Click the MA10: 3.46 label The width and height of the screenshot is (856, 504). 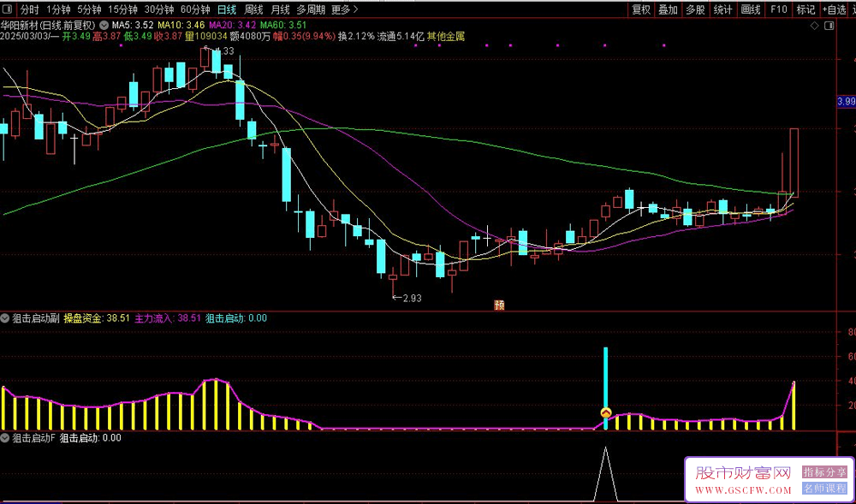pos(181,25)
